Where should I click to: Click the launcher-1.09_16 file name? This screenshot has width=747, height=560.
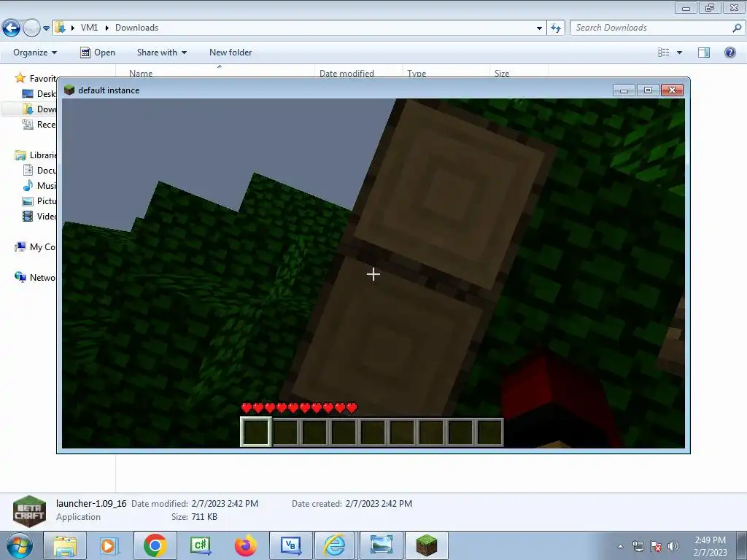(x=91, y=503)
